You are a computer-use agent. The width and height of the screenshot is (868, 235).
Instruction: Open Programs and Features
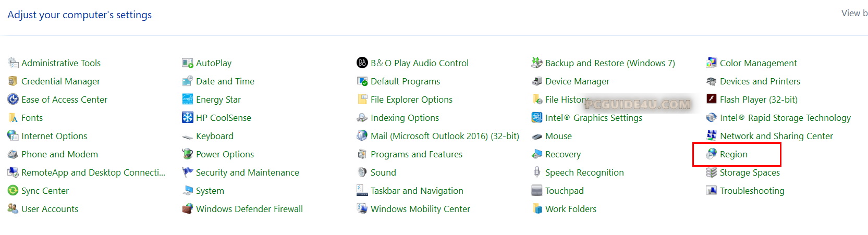(x=416, y=154)
